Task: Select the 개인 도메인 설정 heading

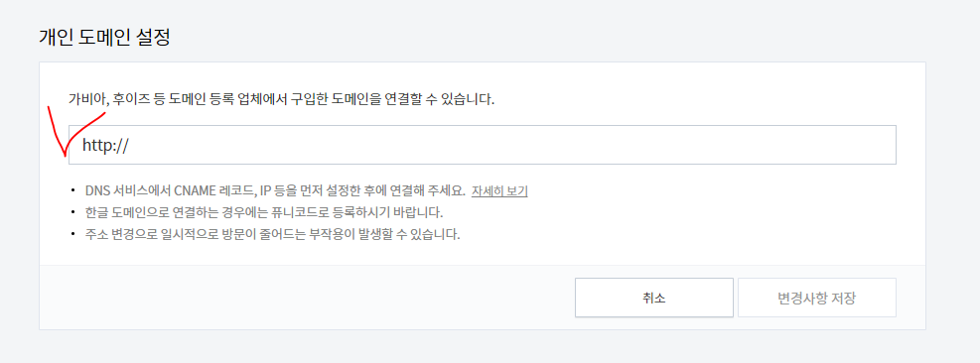Action: pos(104,37)
